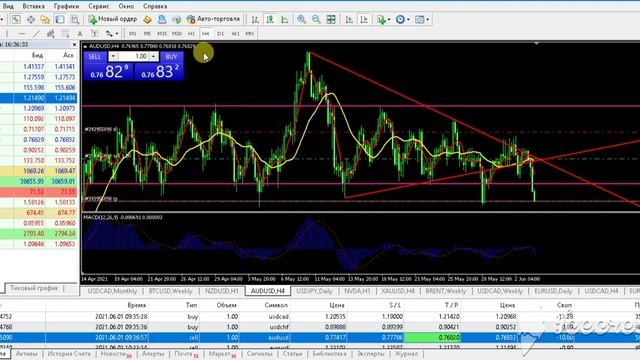The image size is (640, 360).
Task: Open the Справка menu
Action: coord(155,6)
